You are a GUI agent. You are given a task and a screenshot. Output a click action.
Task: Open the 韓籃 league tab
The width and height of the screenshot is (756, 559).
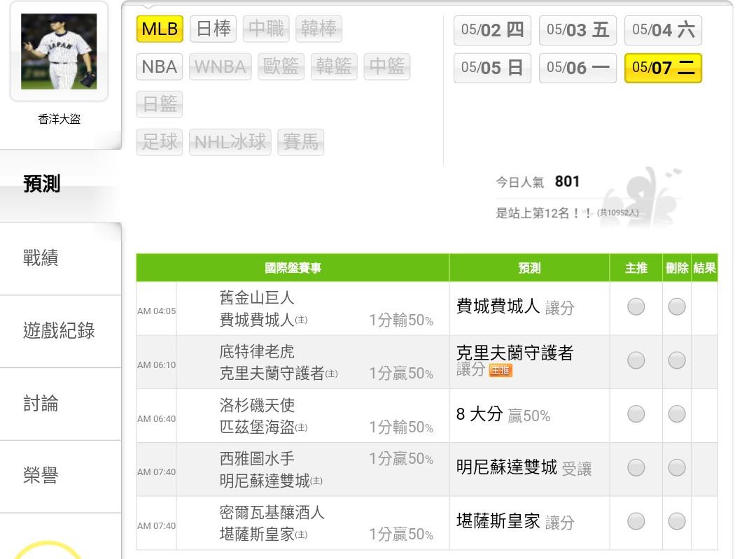coord(334,66)
